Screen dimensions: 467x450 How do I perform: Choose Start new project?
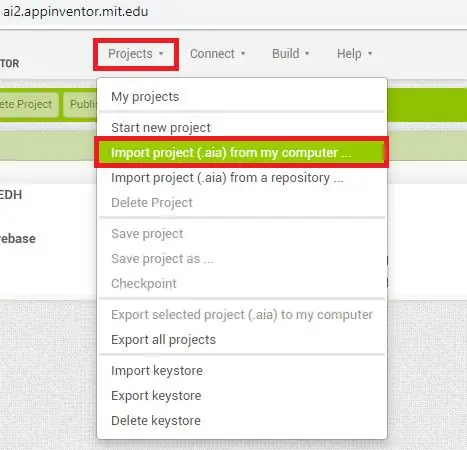(x=242, y=128)
